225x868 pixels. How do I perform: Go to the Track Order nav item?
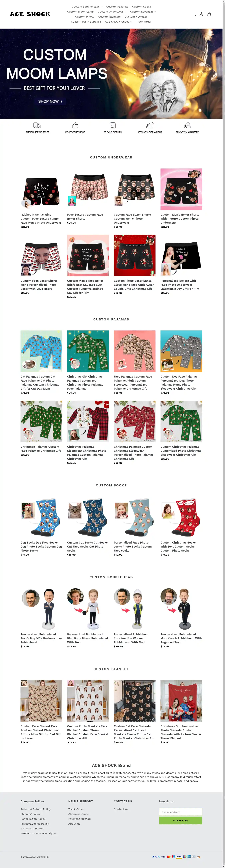coord(144,22)
